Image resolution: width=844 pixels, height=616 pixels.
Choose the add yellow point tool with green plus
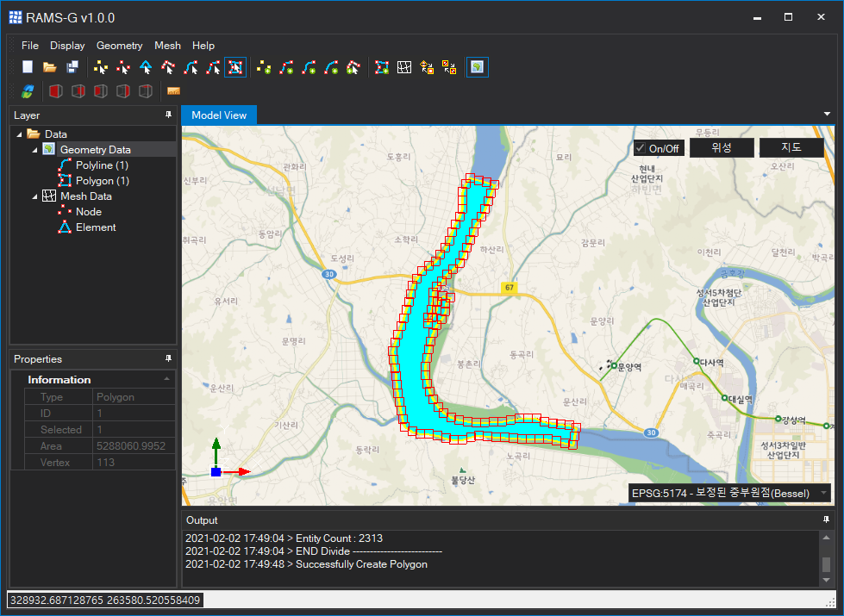pos(263,66)
